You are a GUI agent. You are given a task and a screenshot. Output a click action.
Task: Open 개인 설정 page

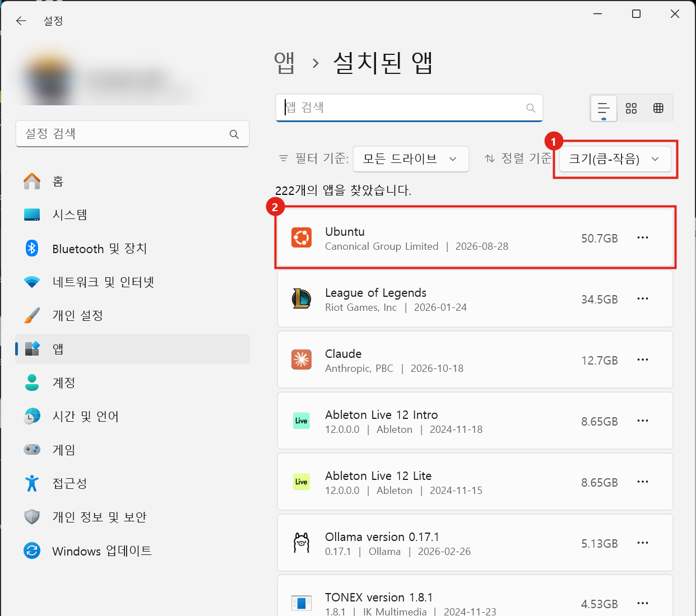[133, 315]
